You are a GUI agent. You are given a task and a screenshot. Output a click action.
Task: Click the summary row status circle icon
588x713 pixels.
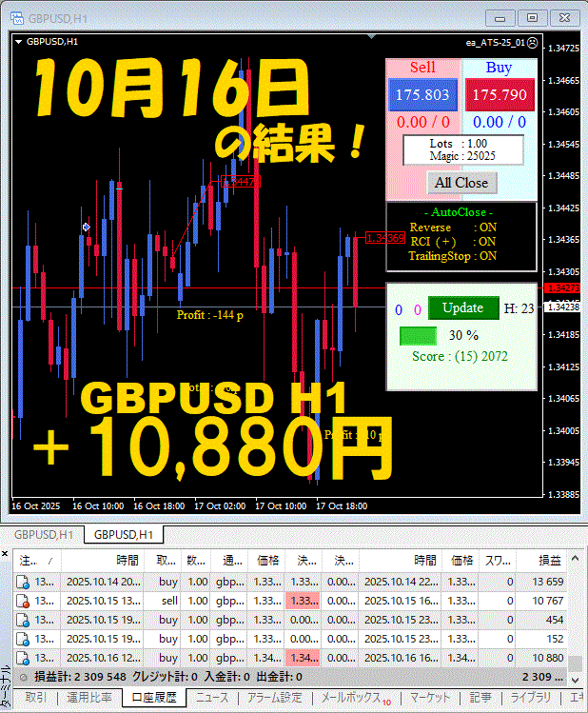pyautogui.click(x=24, y=678)
